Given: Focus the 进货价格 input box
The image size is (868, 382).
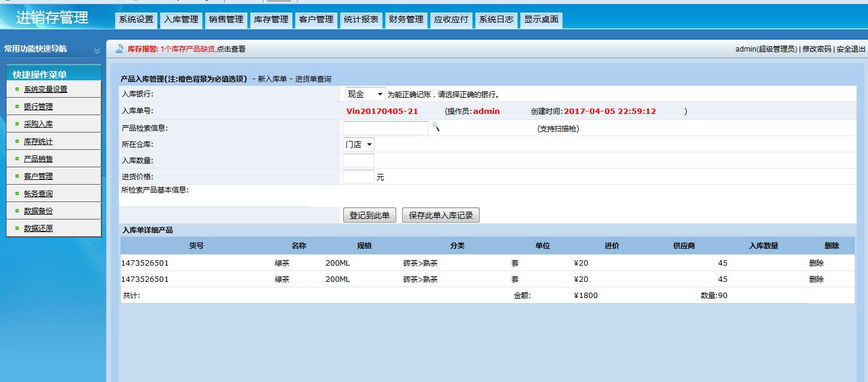Looking at the screenshot, I should [x=358, y=177].
